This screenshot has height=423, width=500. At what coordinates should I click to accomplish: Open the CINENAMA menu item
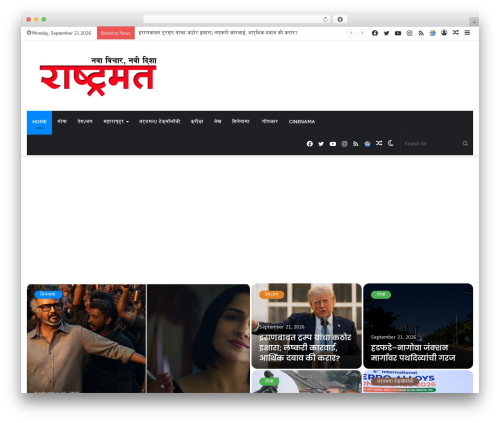(x=302, y=122)
